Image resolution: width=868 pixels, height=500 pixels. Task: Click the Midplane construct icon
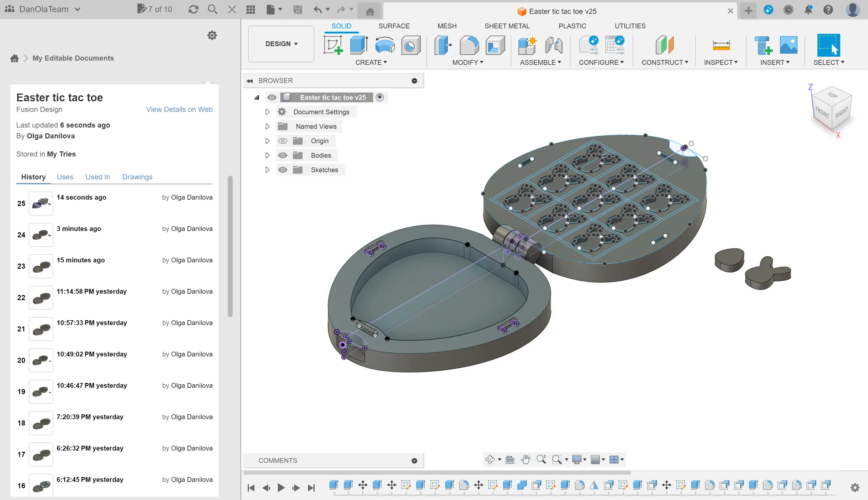point(665,45)
